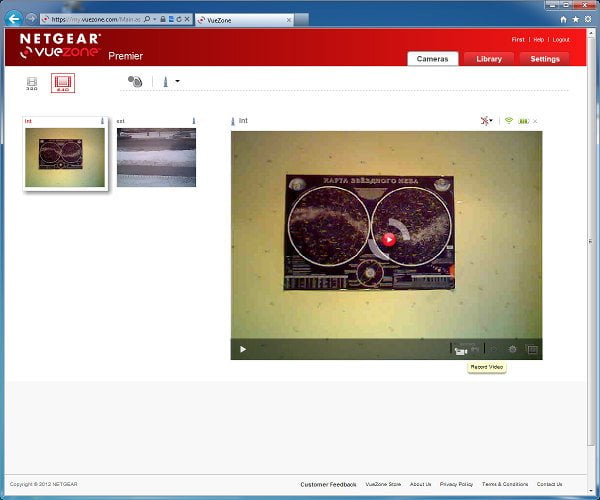This screenshot has width=600, height=500.
Task: Click the green signal strength icon
Action: pyautogui.click(x=509, y=121)
